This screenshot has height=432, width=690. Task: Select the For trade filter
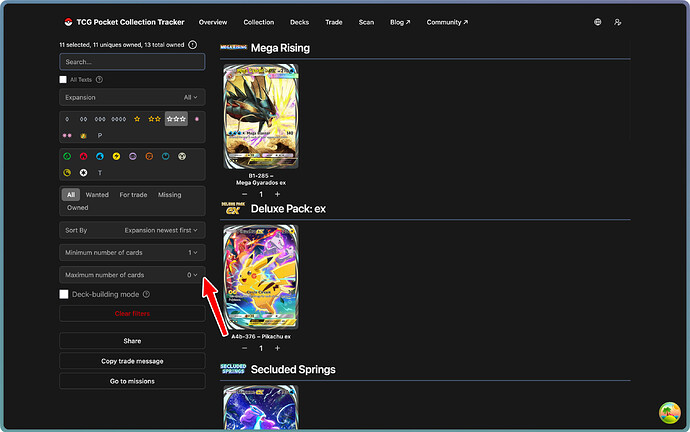(133, 194)
